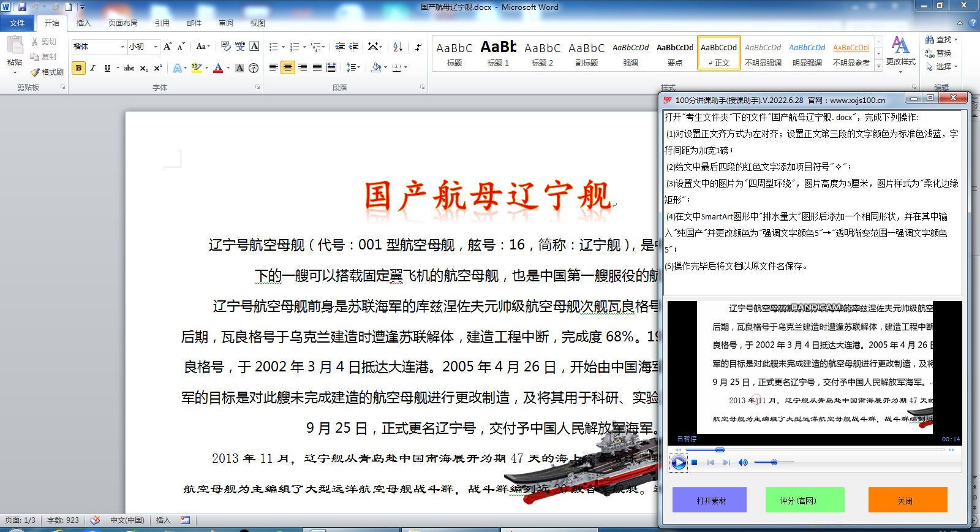Click the Character Border icon
Image resolution: width=980 pixels, height=532 pixels.
254,47
